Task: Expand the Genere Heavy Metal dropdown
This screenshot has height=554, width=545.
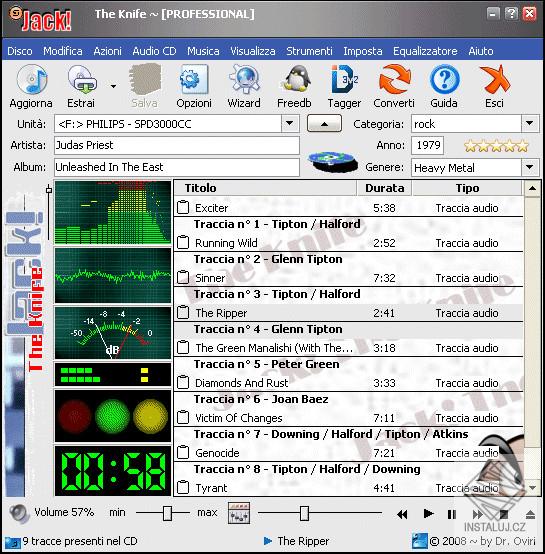Action: click(529, 167)
